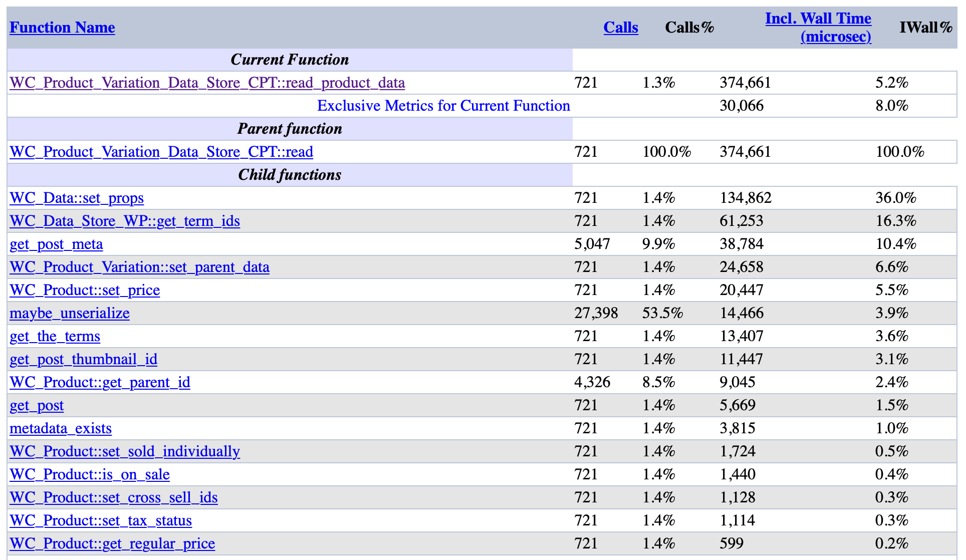View details for WC_Data::set_props

[76, 198]
